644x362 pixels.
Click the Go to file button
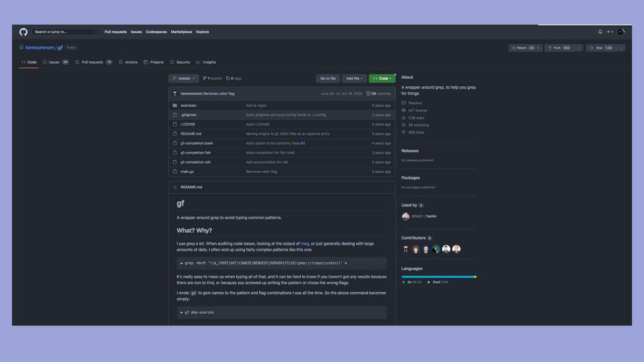tap(328, 78)
